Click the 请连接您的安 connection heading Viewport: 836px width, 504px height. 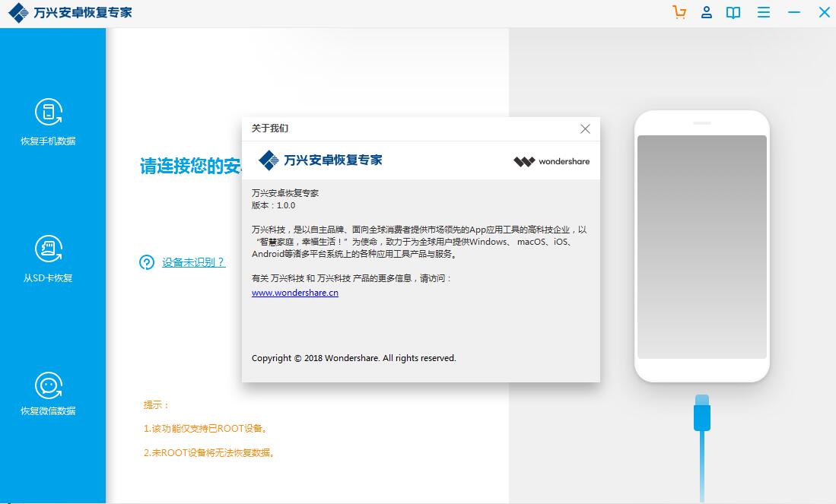pyautogui.click(x=191, y=166)
